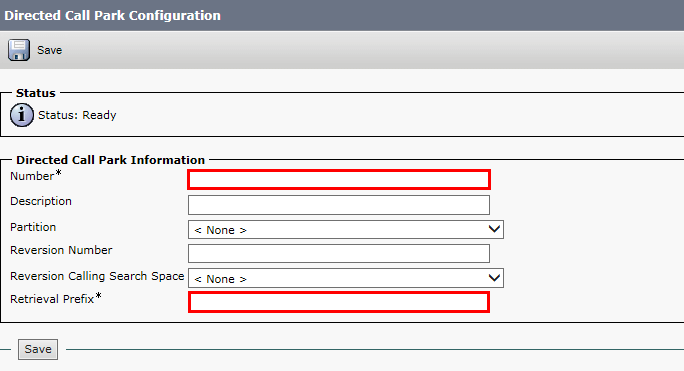This screenshot has width=684, height=371.
Task: Open the Partition dropdown list
Action: click(x=346, y=230)
